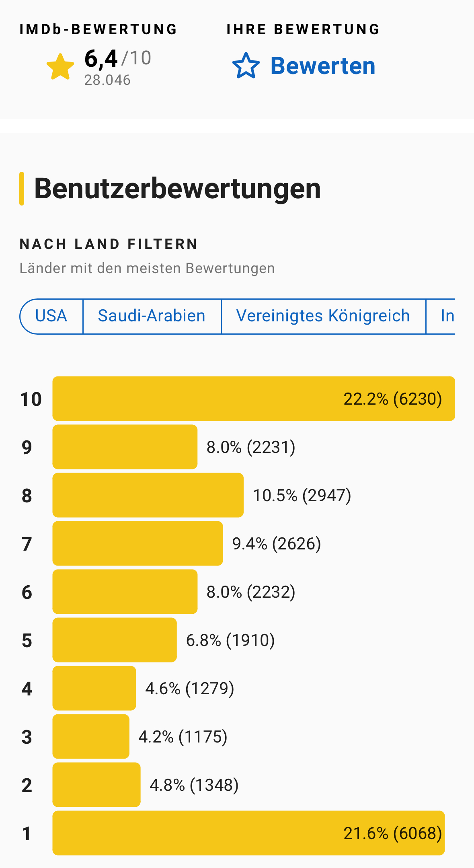
Task: Select the partially visible fourth country filter
Action: click(444, 316)
